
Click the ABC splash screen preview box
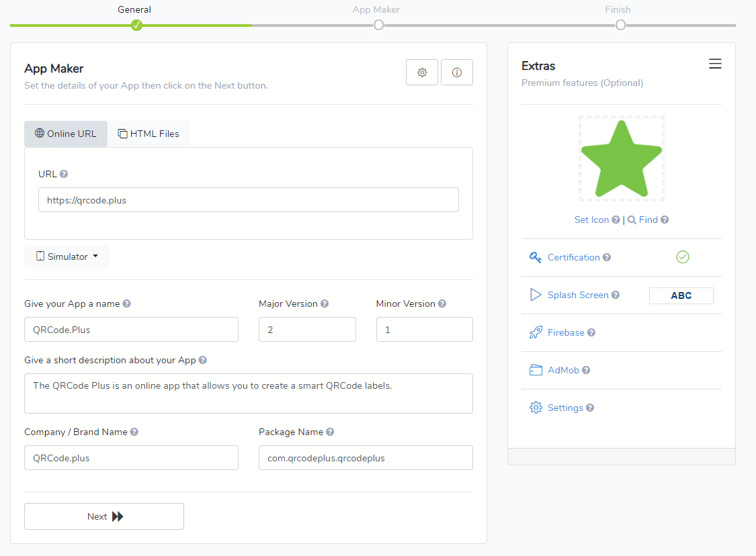681,296
